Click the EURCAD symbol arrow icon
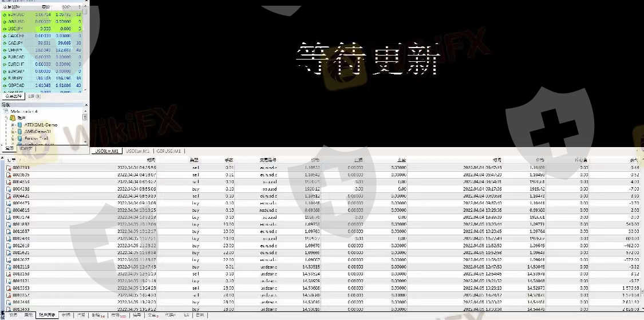644x320 pixels. tap(4, 57)
